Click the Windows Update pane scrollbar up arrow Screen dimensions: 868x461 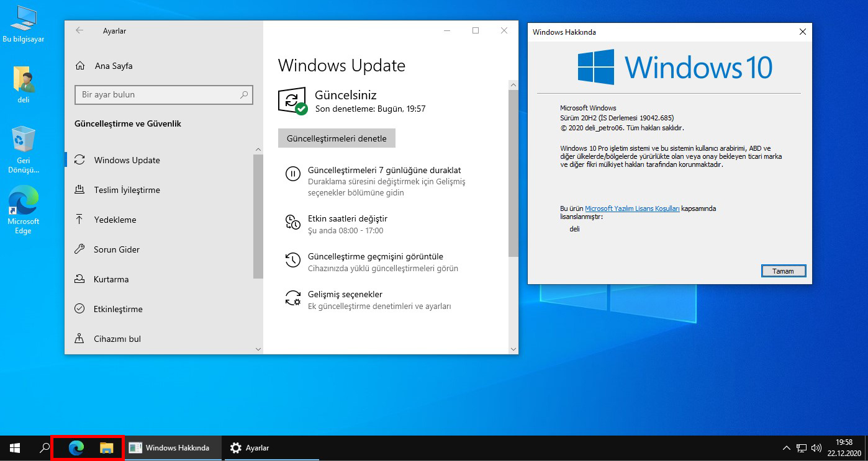[x=513, y=85]
